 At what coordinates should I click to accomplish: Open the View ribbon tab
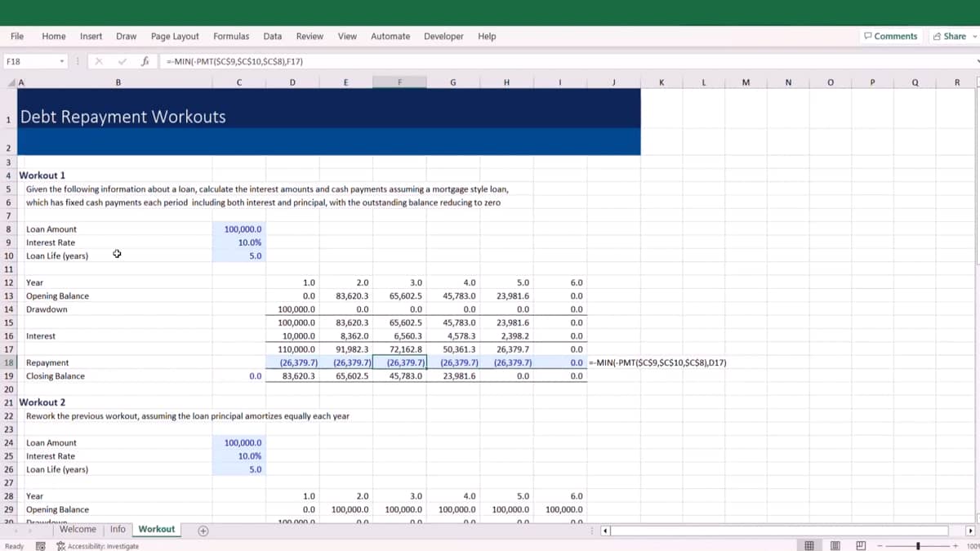[347, 36]
